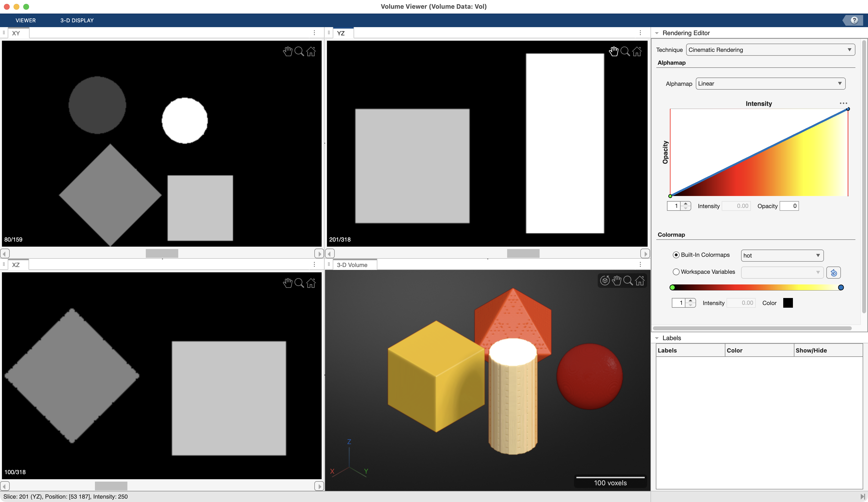Image resolution: width=868 pixels, height=502 pixels.
Task: Select the pan tool in the 3-D Volume pane
Action: coord(617,281)
